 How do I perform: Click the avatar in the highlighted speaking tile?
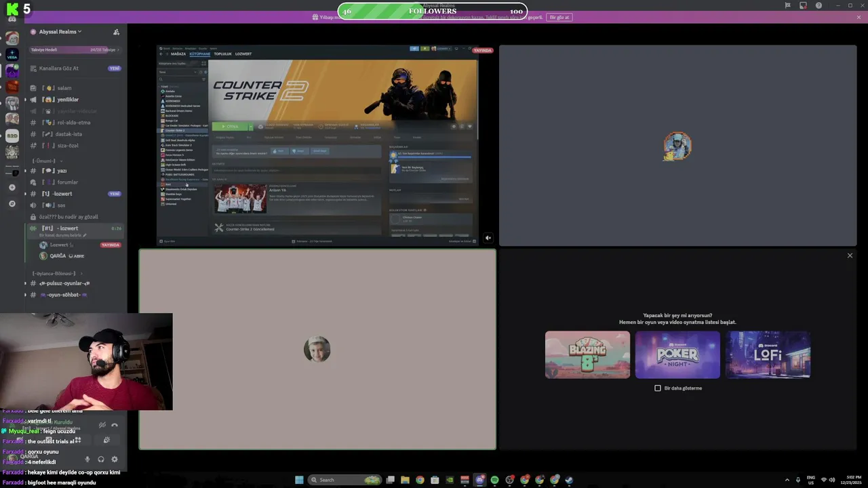coord(317,349)
